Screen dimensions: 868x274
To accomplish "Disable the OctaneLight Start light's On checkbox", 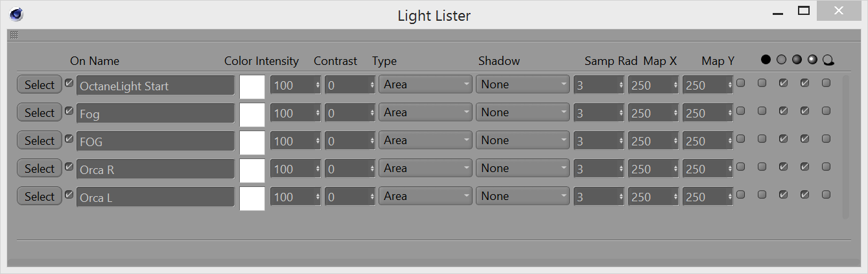I will point(69,83).
